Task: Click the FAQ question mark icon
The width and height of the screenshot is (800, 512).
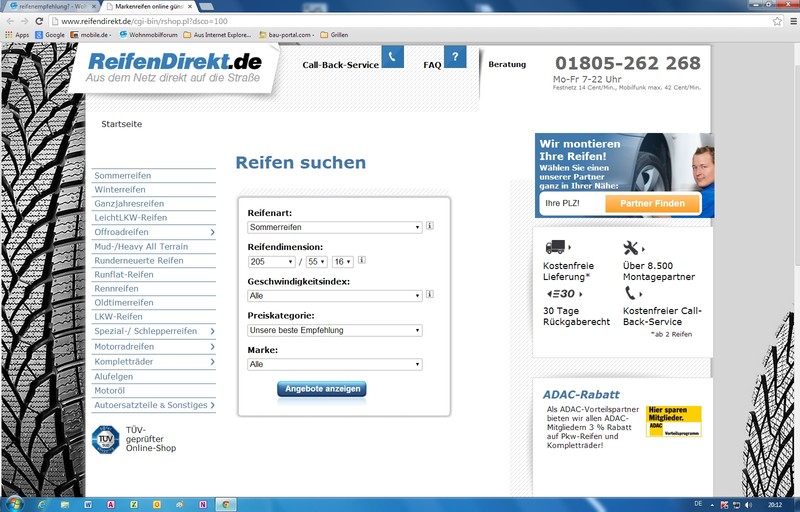Action: 455,57
